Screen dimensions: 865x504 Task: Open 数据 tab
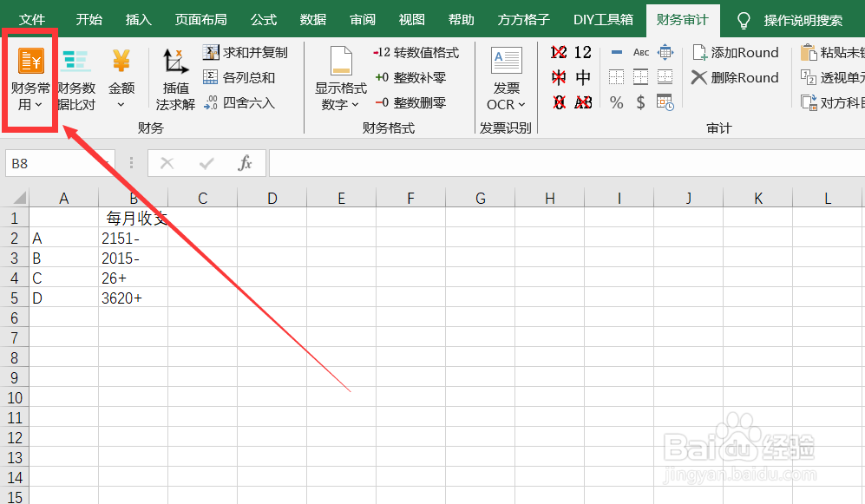coord(313,20)
